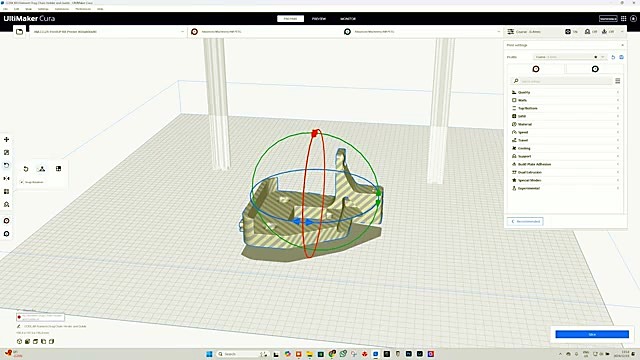The width and height of the screenshot is (640, 360).
Task: Open the Per Model Settings tool
Action: click(x=7, y=191)
